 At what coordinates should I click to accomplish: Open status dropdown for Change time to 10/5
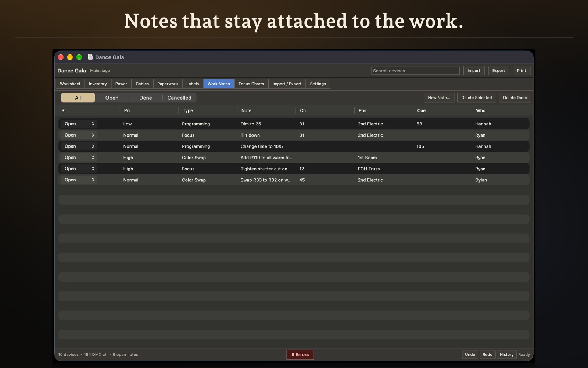click(x=79, y=146)
